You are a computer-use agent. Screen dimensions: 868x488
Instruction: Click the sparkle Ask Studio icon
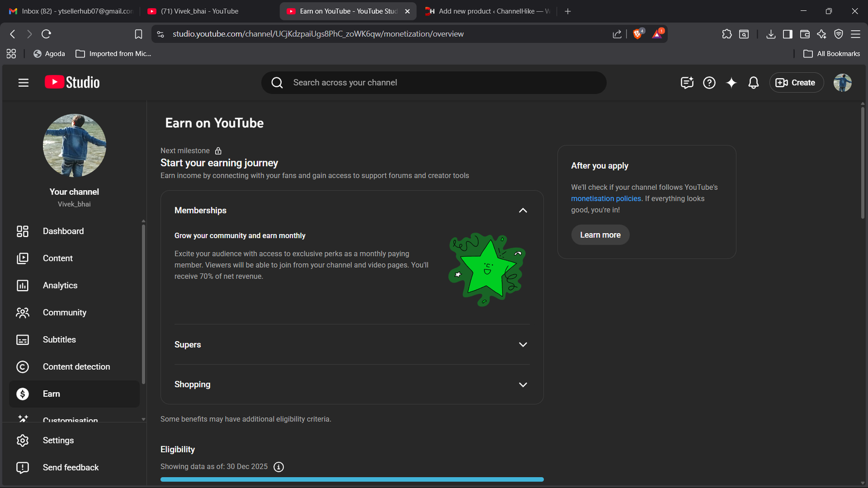click(731, 82)
